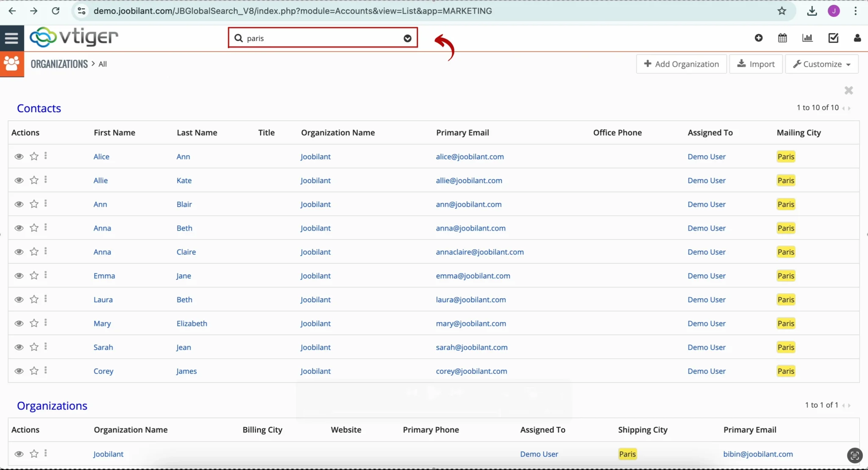Open the alice@joobilant.com email link
This screenshot has height=470, width=868.
click(470, 156)
